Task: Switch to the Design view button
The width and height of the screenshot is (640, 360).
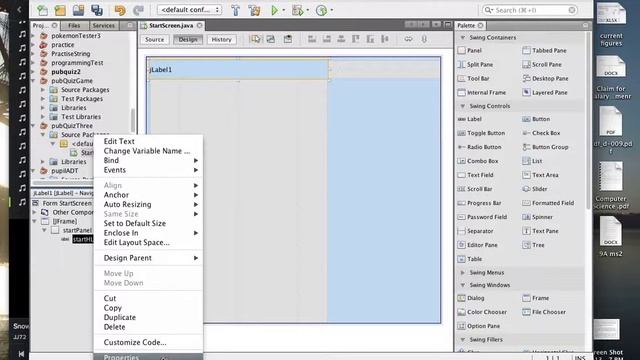Action: tap(188, 40)
